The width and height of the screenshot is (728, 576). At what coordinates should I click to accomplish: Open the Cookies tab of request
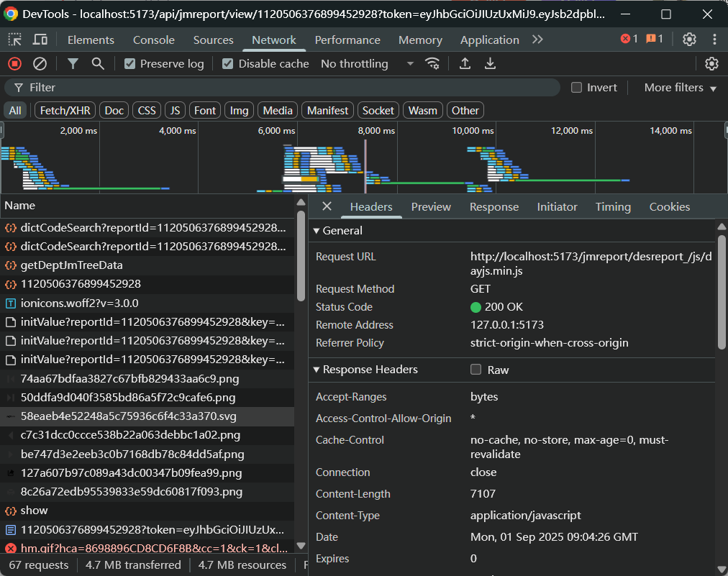(670, 206)
